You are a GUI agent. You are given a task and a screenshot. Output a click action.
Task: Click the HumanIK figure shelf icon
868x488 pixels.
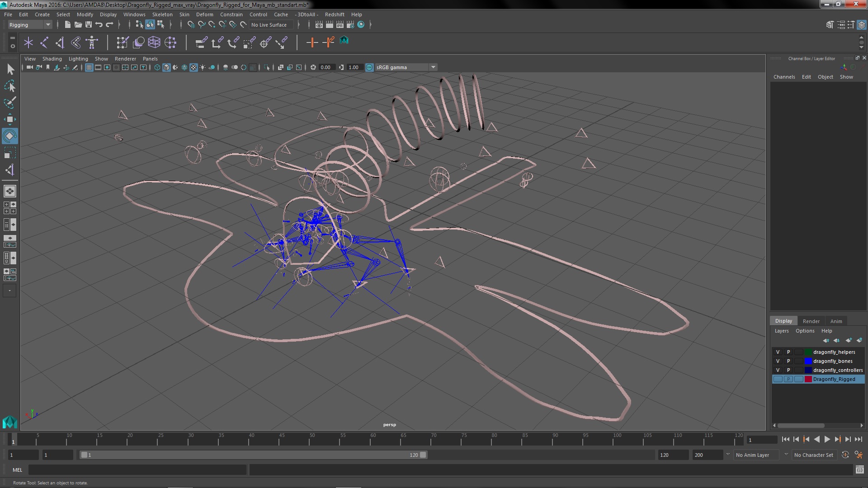pyautogui.click(x=92, y=43)
